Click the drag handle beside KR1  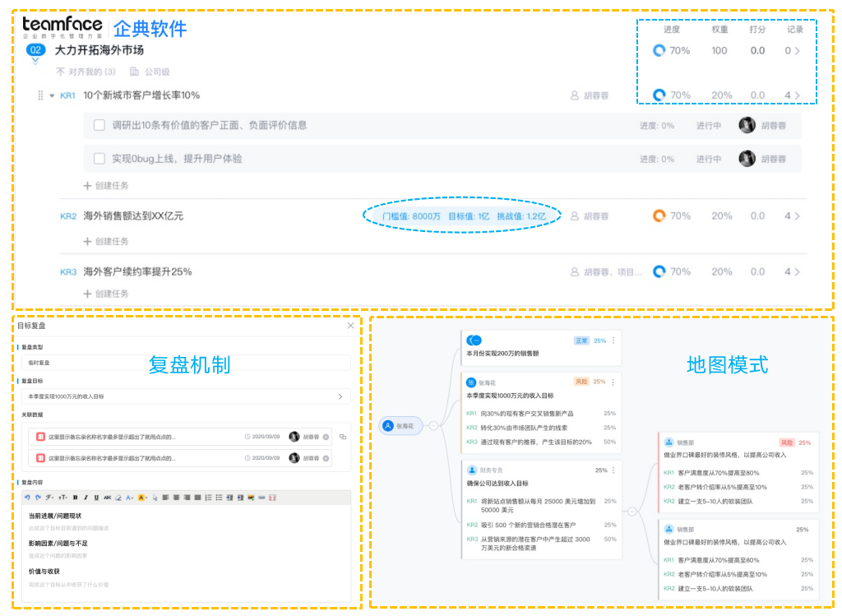[x=39, y=95]
